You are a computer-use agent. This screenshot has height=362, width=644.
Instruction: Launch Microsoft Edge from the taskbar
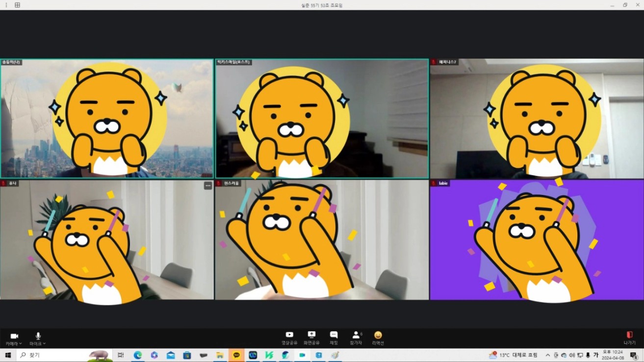[x=138, y=355]
